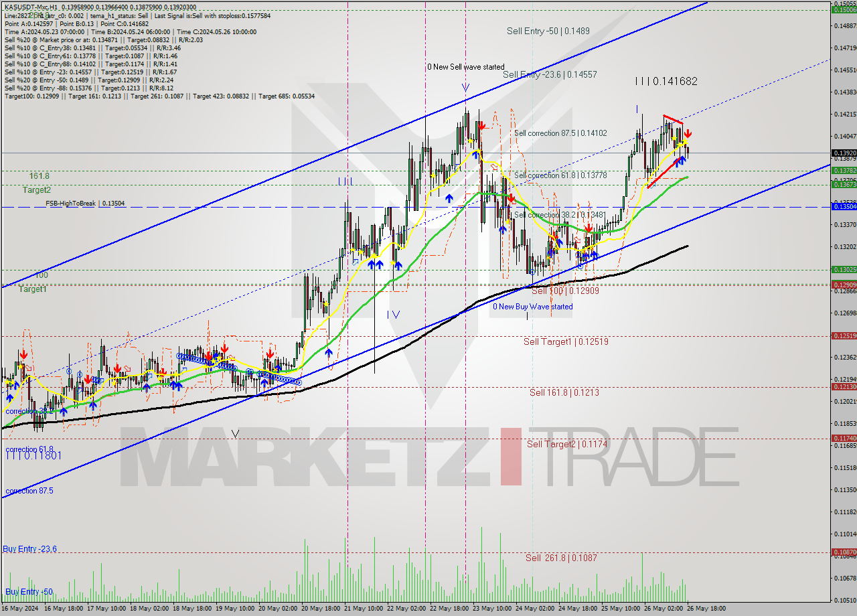Select '0 New Buy Wave started' text
This screenshot has height=616, width=857.
click(x=533, y=307)
